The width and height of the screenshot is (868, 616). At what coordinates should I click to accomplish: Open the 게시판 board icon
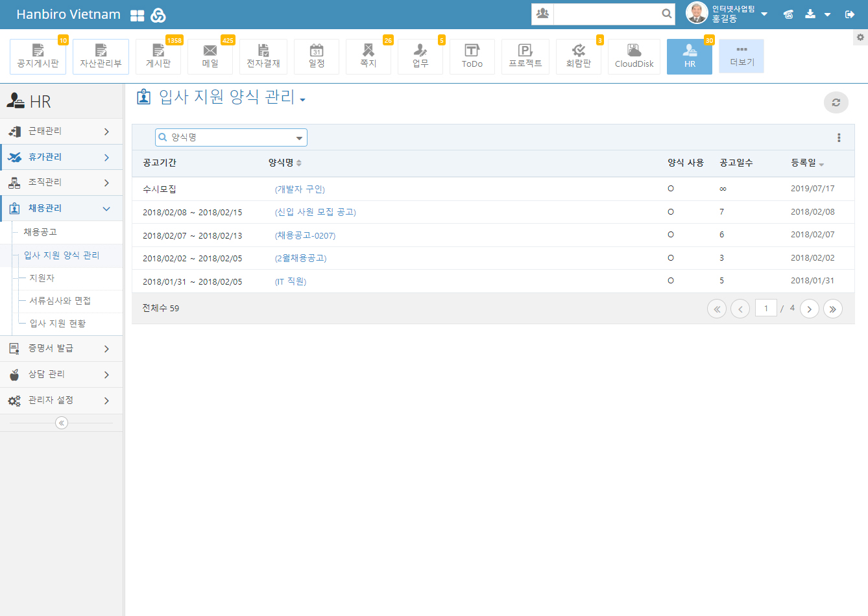point(158,56)
